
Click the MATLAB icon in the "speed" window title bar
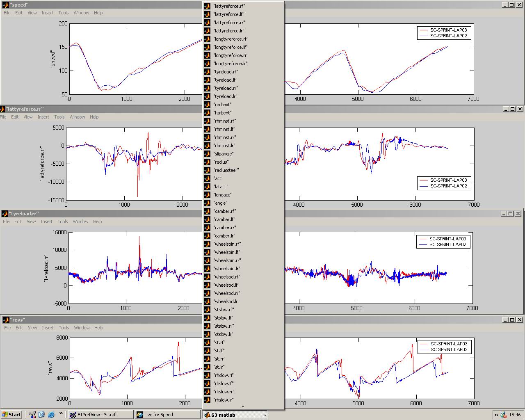(5, 5)
